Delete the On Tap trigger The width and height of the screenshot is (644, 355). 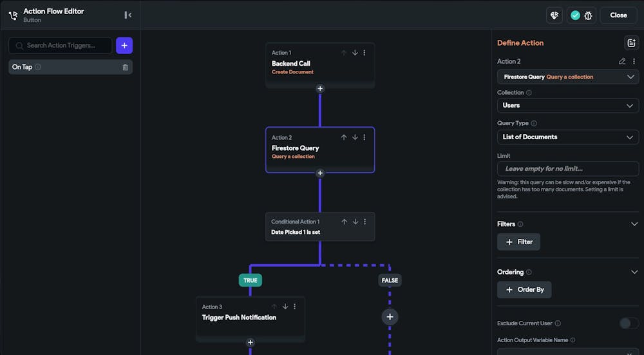125,67
